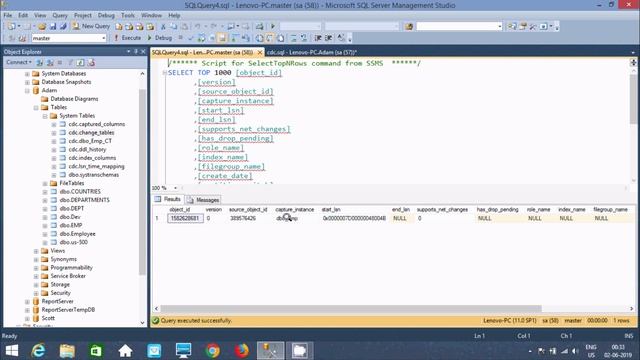Click the Open File folder icon

42,27
